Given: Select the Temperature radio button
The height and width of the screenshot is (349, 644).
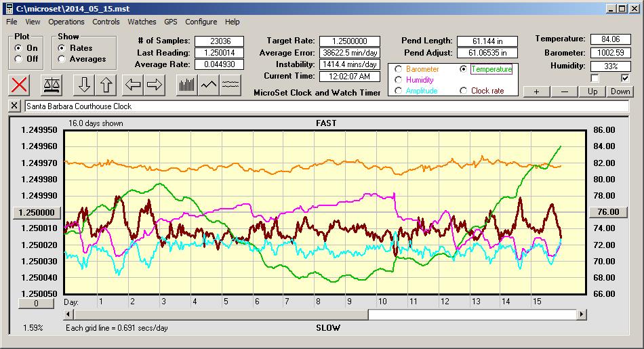Looking at the screenshot, I should (463, 69).
